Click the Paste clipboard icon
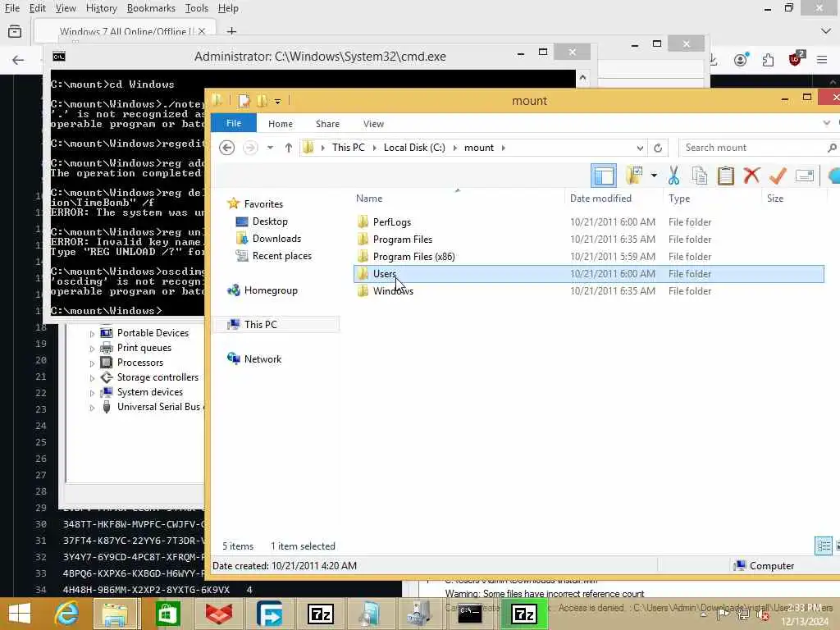The height and width of the screenshot is (630, 840). coord(725,176)
